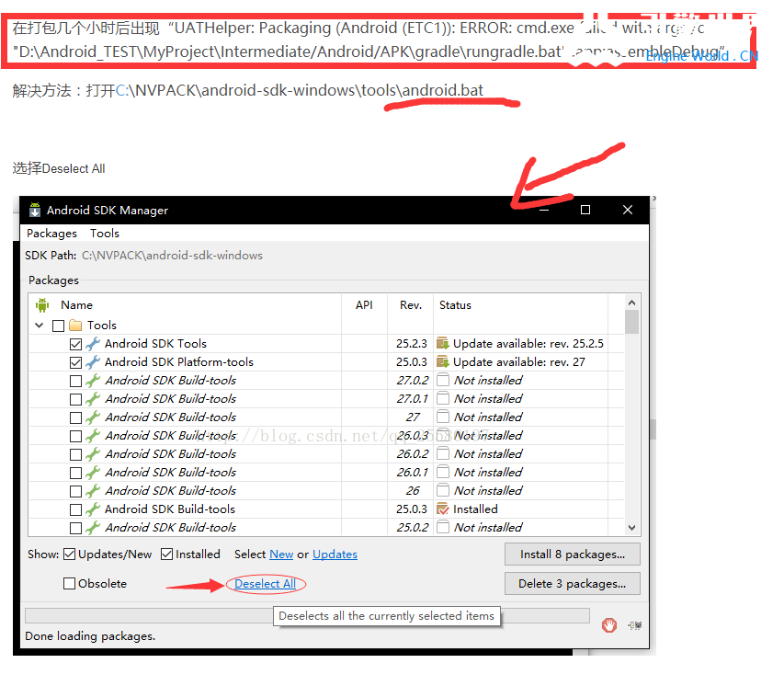Viewport: 784px width, 686px height.
Task: Click the log window icon at bottom right
Action: 635,625
